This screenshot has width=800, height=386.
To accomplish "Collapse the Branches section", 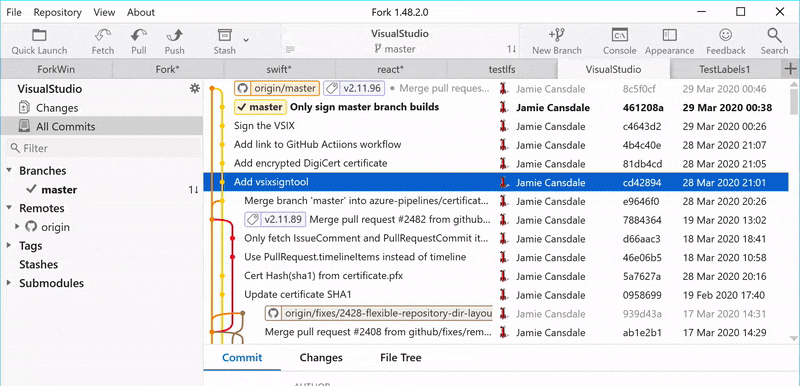I will pyautogui.click(x=9, y=170).
